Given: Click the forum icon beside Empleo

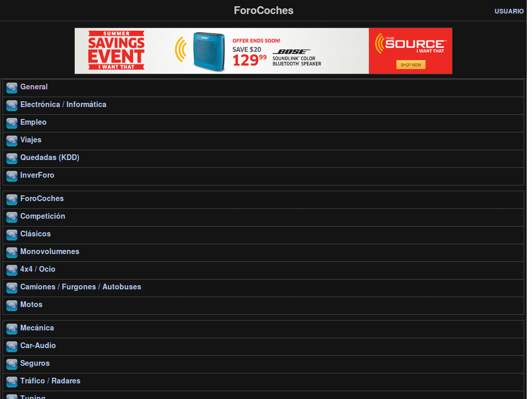Looking at the screenshot, I should click(x=12, y=123).
